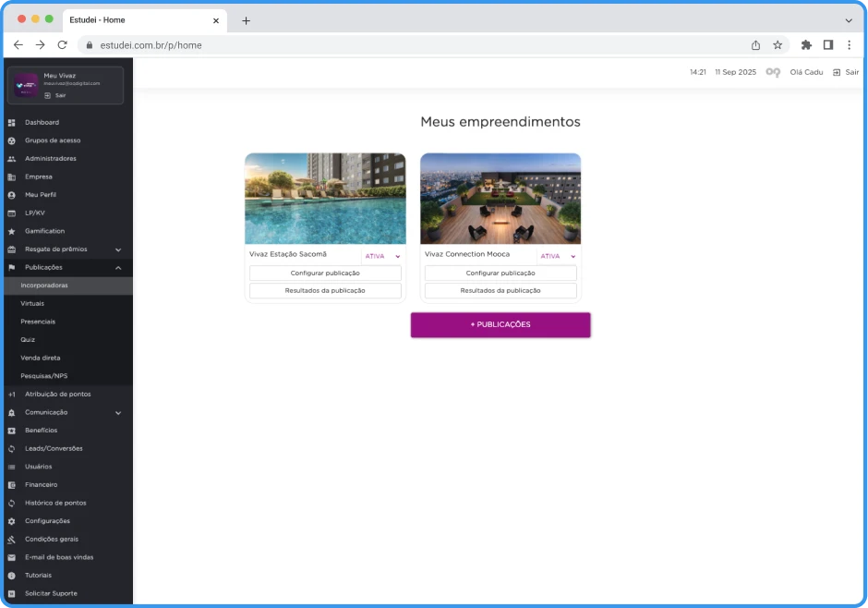Open Pesquisas/NPS submenu item
868x608 pixels.
click(x=43, y=376)
